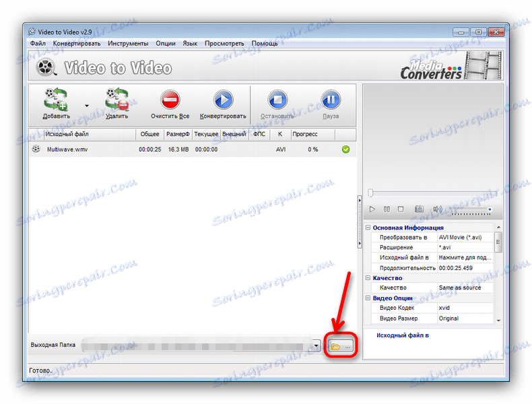Sort by the Внешний column header
The height and width of the screenshot is (404, 532).
pyautogui.click(x=234, y=134)
